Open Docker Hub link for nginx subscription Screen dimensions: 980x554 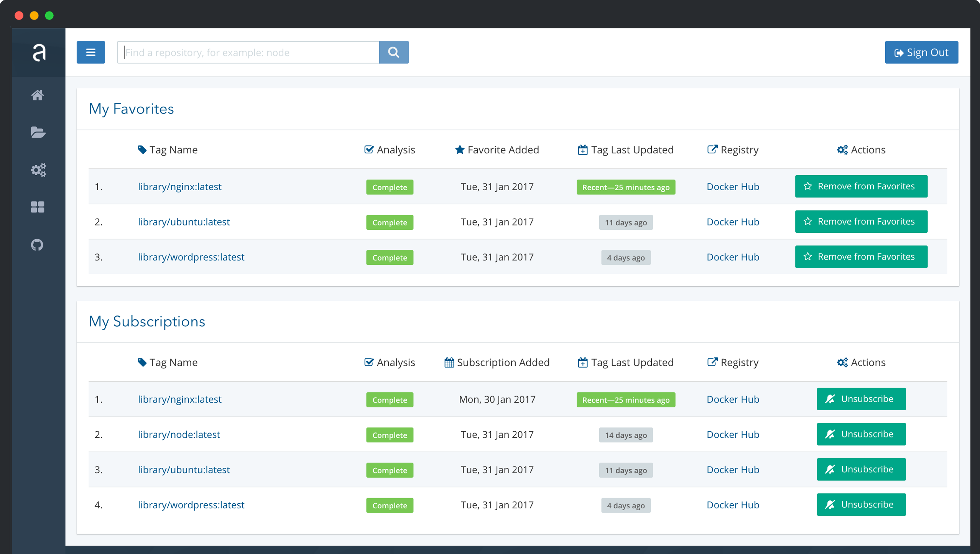(733, 399)
